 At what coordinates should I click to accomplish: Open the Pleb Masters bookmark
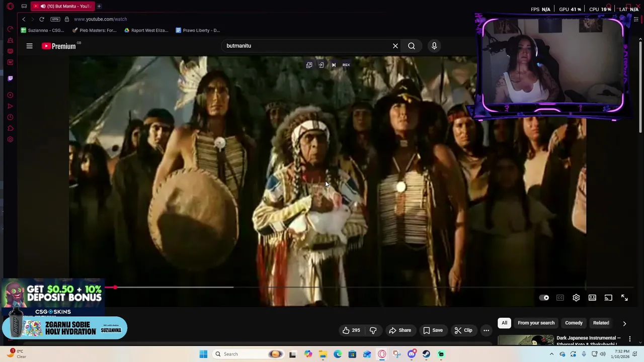click(x=95, y=30)
